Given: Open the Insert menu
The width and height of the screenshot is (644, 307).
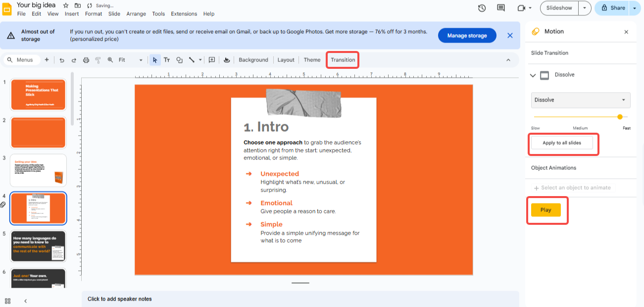Looking at the screenshot, I should pos(72,13).
